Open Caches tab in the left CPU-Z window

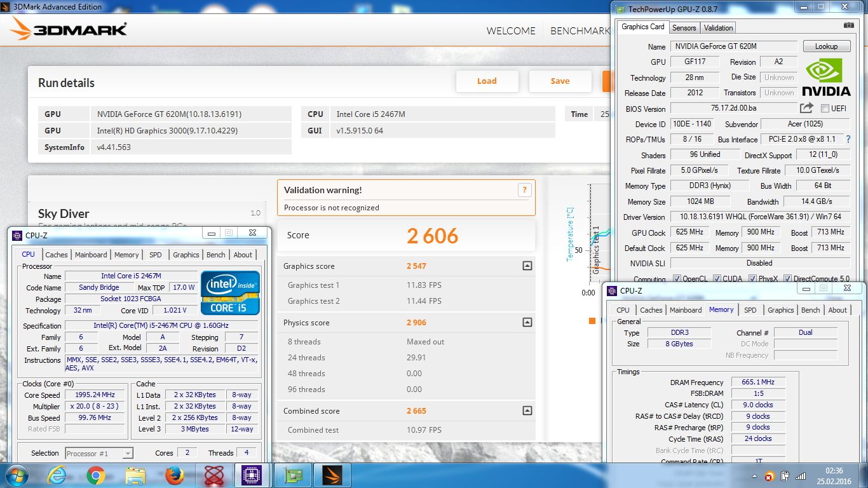(57, 255)
